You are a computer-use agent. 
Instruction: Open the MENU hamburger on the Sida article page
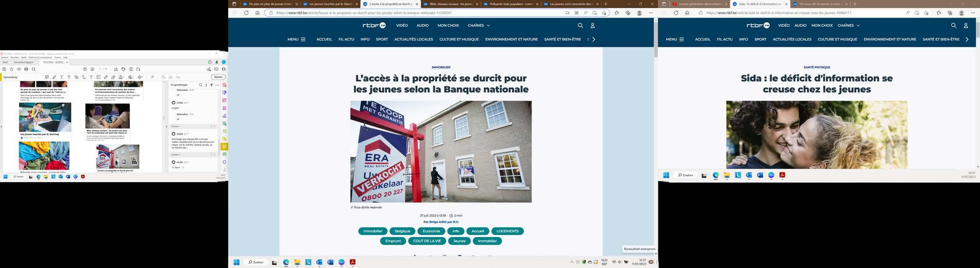tap(675, 39)
